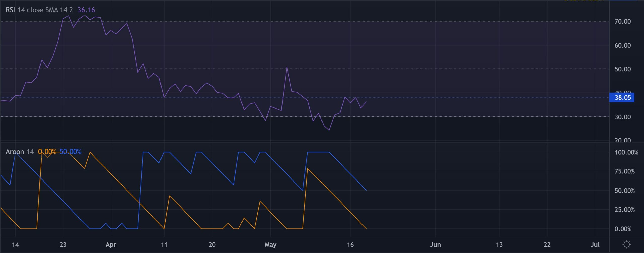This screenshot has height=253, width=644.
Task: Select the RSI value 36.16 in legend
Action: (x=86, y=10)
